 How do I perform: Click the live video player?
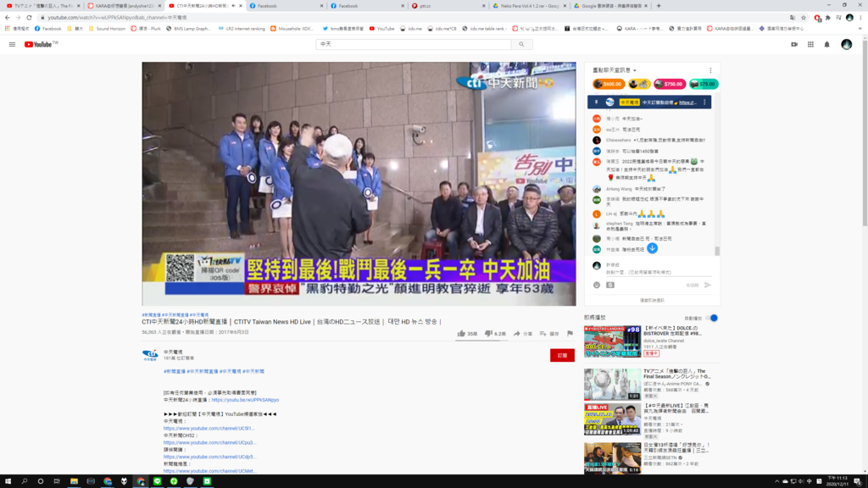359,184
